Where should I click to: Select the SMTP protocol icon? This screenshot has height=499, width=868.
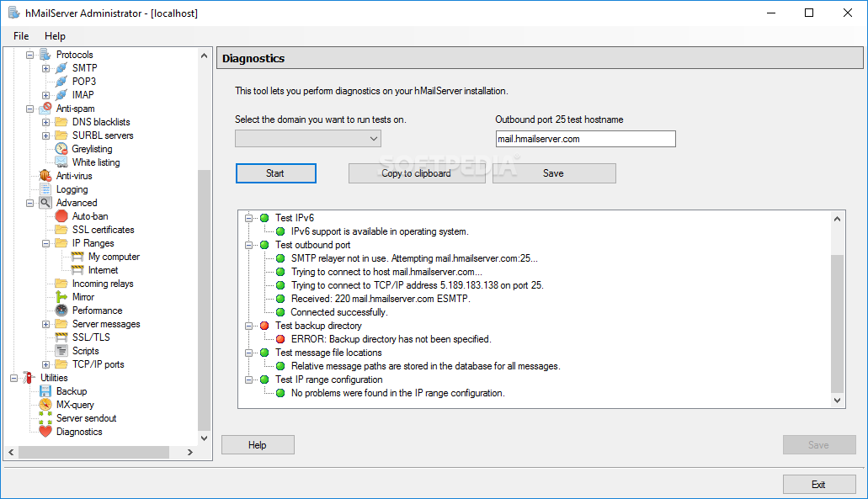61,68
